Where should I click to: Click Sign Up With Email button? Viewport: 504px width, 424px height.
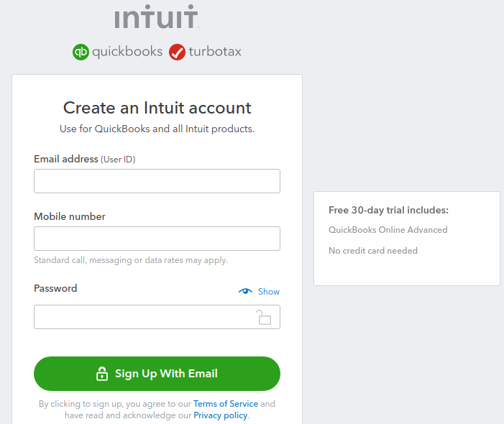pos(157,374)
